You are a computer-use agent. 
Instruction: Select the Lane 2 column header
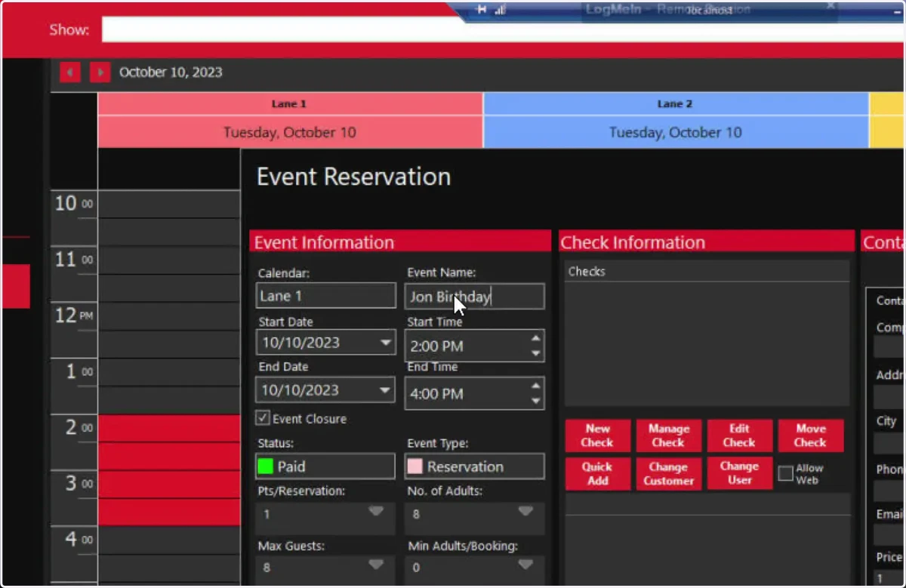click(676, 104)
